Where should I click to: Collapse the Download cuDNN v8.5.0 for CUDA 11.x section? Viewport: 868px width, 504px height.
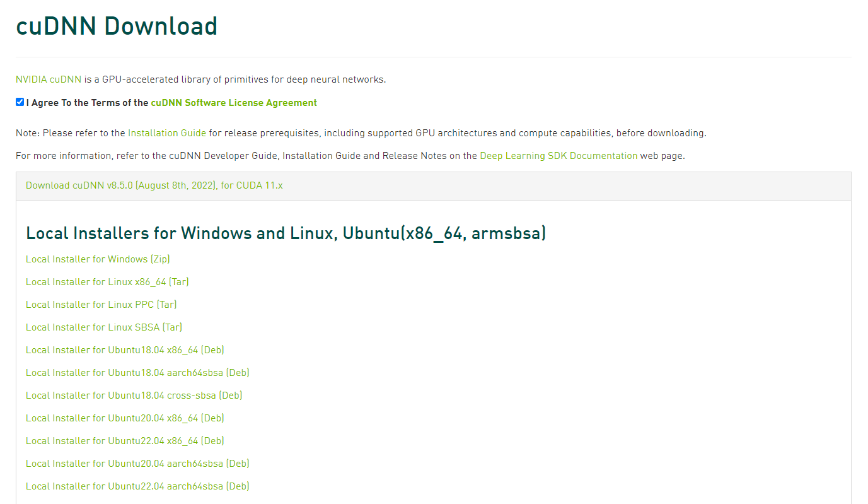(x=154, y=185)
